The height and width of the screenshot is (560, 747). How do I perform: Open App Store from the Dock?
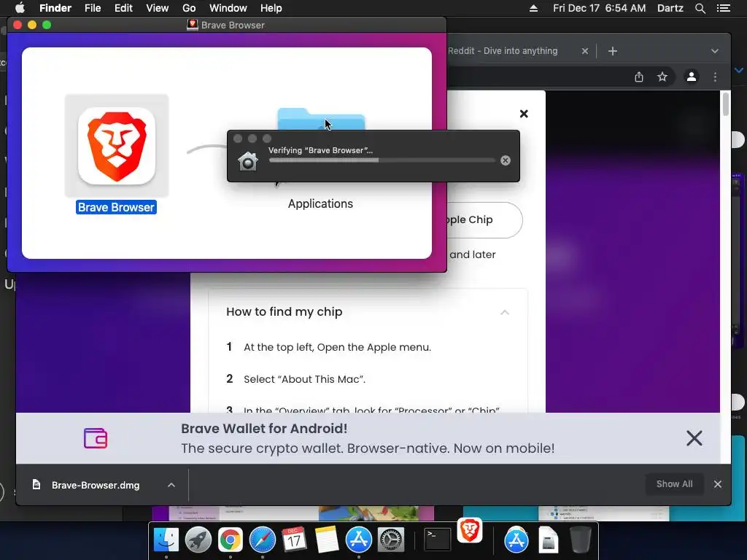coord(359,540)
